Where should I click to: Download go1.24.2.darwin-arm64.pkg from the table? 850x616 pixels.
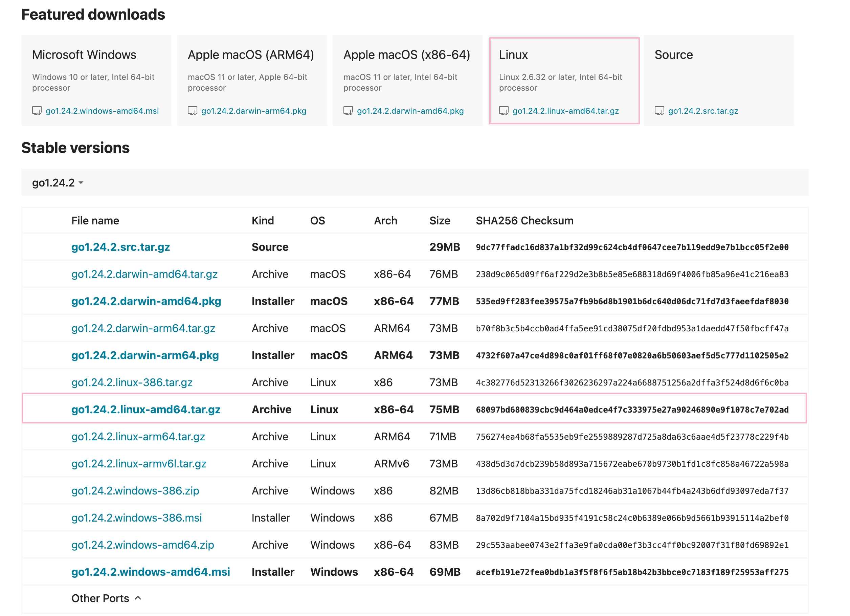145,355
